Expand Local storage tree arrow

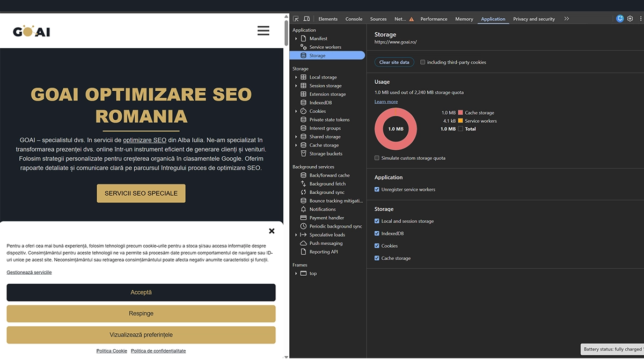point(296,77)
